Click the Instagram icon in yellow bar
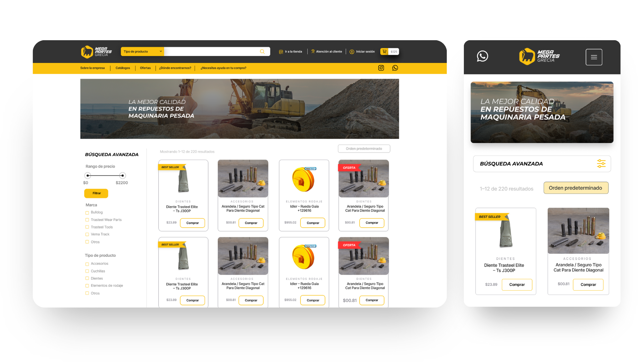This screenshot has width=644, height=362. [x=381, y=68]
